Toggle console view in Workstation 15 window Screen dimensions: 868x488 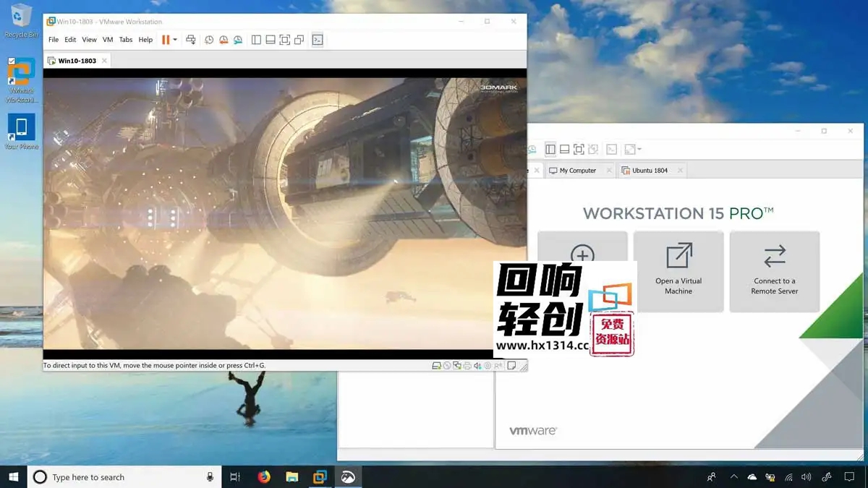point(611,150)
